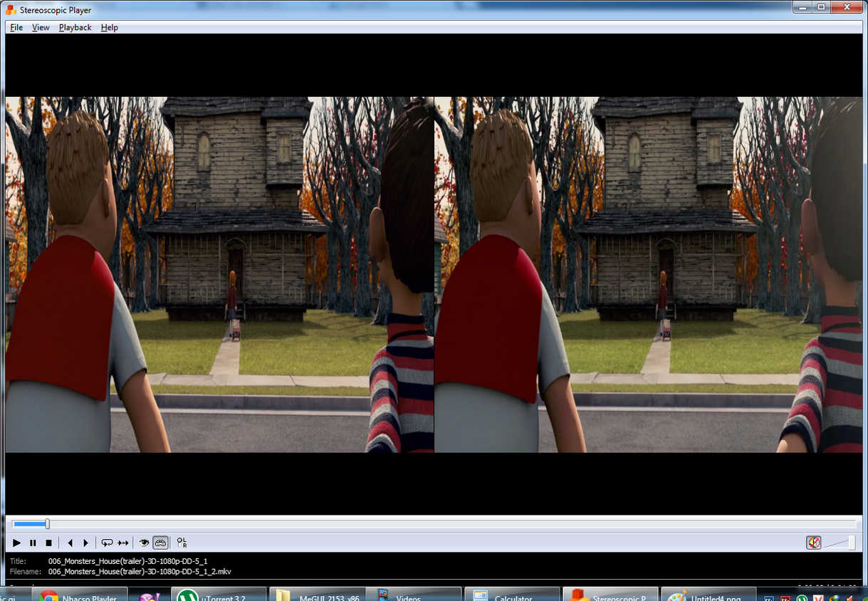Toggle the 3D glasses stereoscopic mode button
The height and width of the screenshot is (601, 868).
click(x=161, y=543)
